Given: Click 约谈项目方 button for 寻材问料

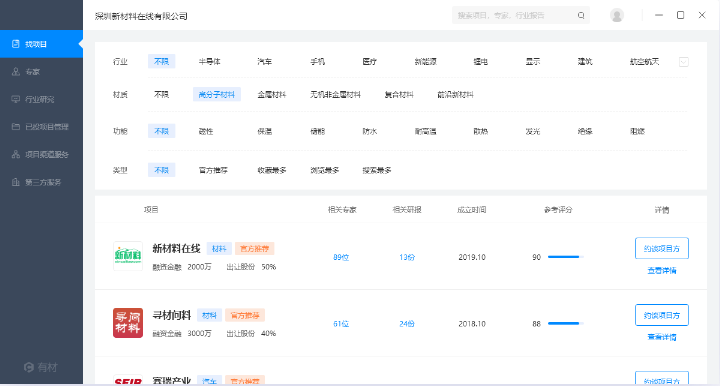Looking at the screenshot, I should 662,315.
